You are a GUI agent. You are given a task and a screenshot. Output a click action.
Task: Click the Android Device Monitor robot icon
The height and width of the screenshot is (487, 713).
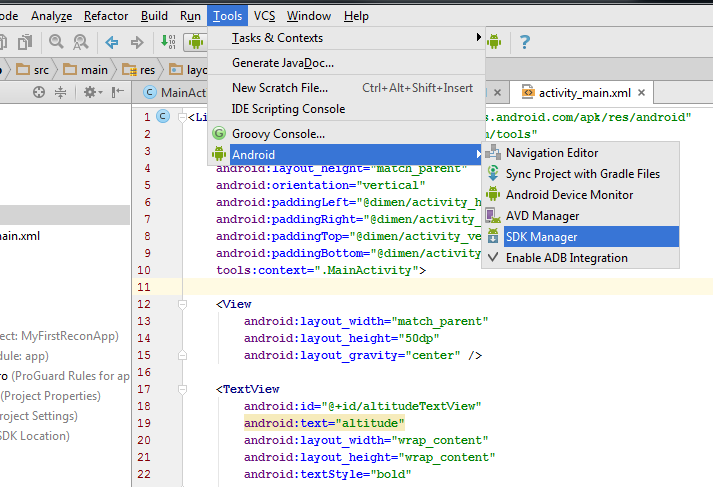coord(493,194)
